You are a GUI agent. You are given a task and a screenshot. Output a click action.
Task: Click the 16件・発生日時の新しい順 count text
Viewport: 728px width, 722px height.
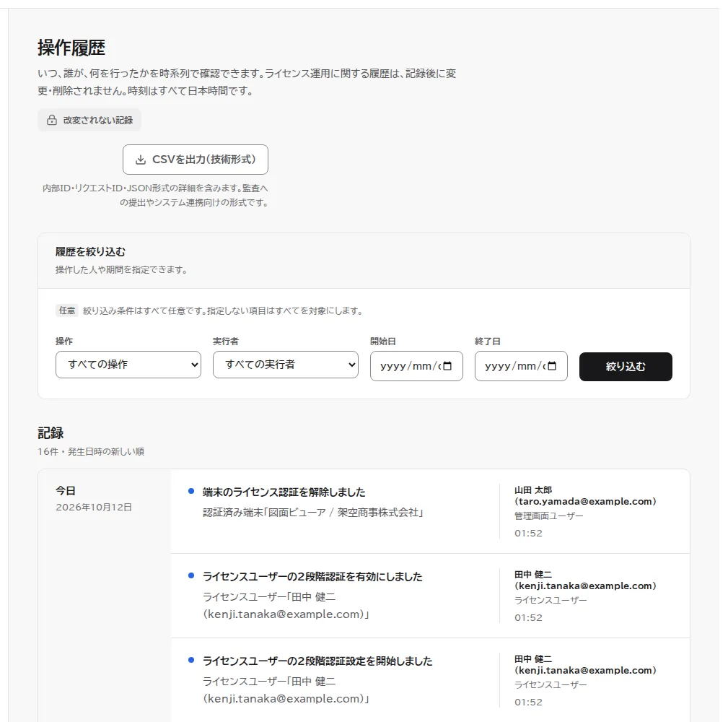91,451
